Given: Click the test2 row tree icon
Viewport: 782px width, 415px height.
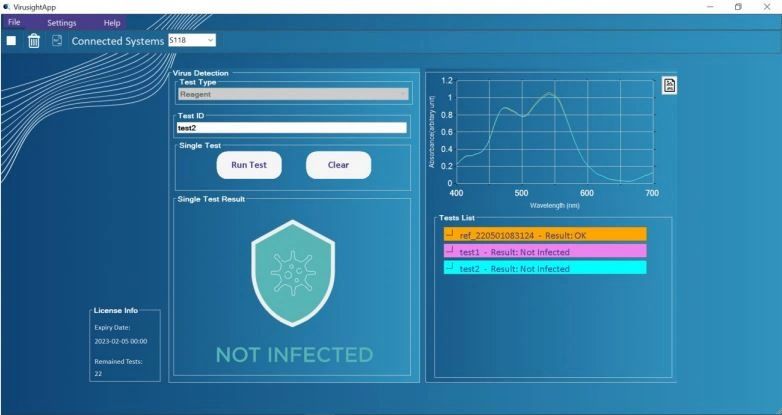Looking at the screenshot, I should [x=450, y=266].
